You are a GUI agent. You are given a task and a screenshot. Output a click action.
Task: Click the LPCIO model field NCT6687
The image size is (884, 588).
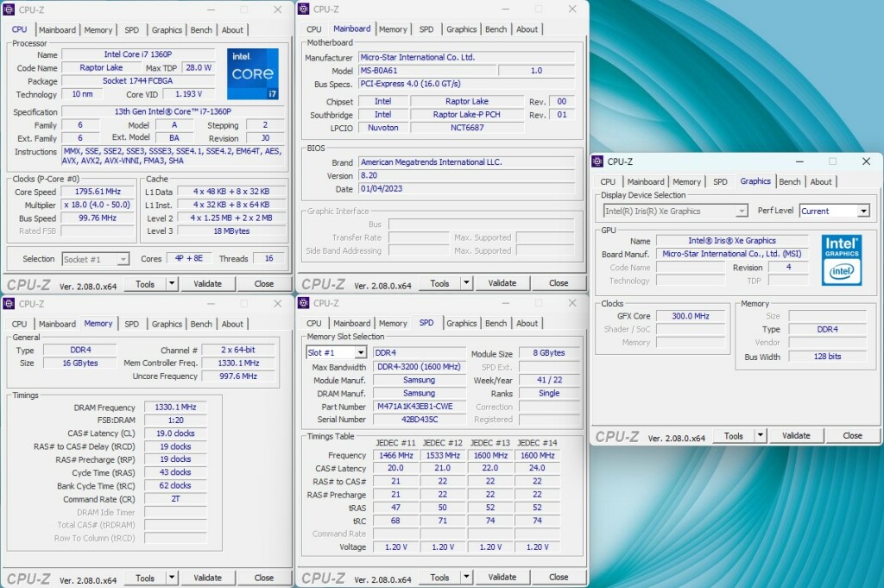click(x=467, y=128)
